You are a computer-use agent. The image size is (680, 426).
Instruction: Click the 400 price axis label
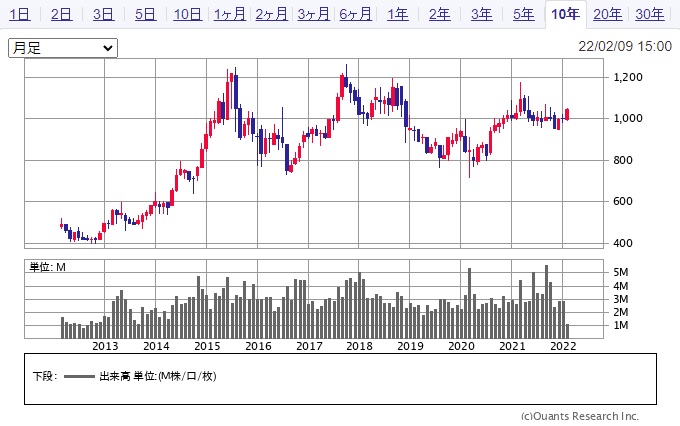pyautogui.click(x=623, y=243)
